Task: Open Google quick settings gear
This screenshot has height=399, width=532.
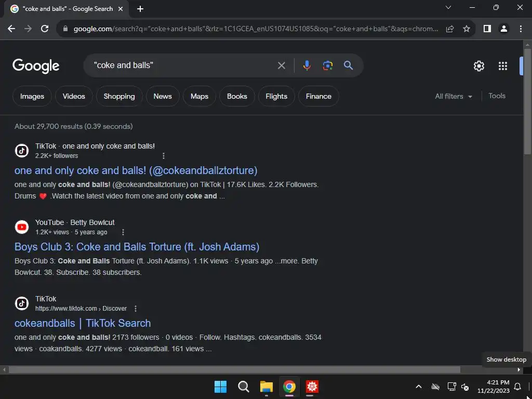Action: 478,66
